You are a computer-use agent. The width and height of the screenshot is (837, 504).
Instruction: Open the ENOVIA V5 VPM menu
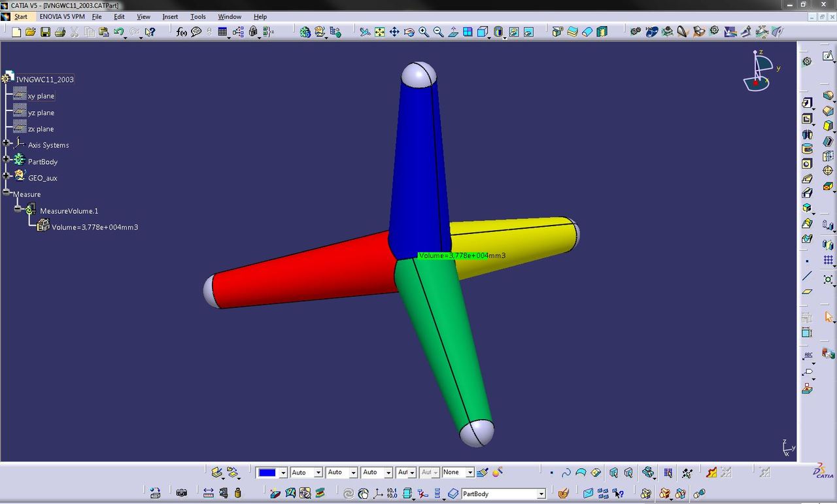pyautogui.click(x=62, y=16)
